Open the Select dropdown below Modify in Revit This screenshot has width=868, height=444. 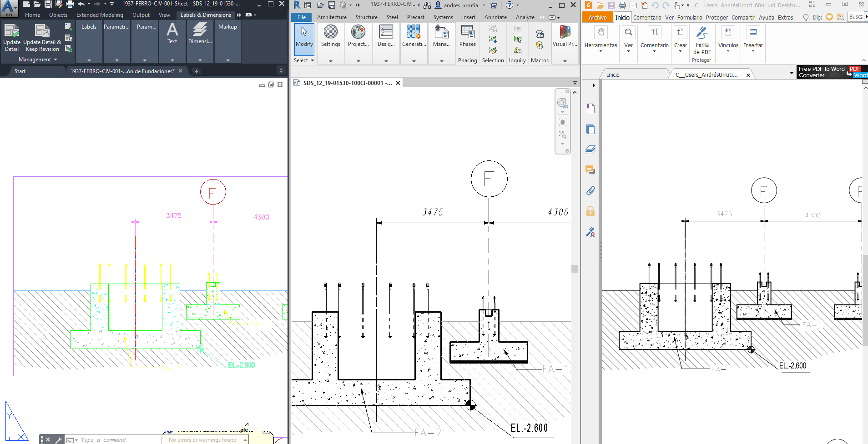click(x=303, y=60)
